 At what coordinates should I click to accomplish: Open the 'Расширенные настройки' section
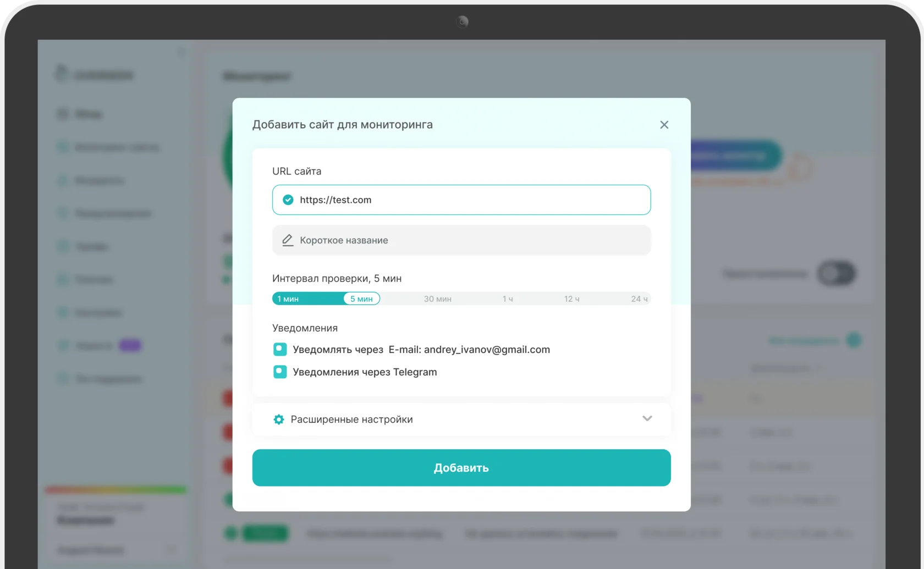tap(351, 419)
